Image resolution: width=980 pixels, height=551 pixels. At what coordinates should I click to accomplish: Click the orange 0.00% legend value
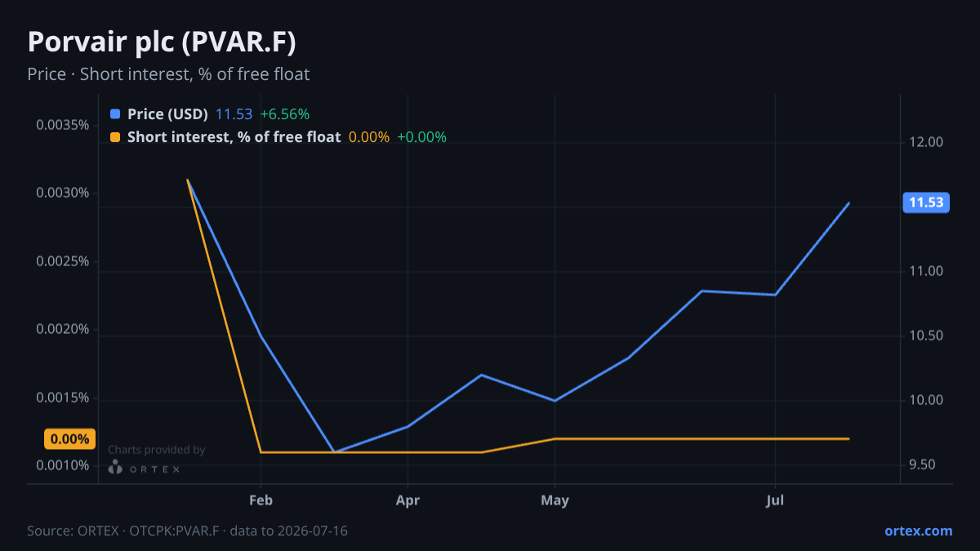tap(368, 137)
